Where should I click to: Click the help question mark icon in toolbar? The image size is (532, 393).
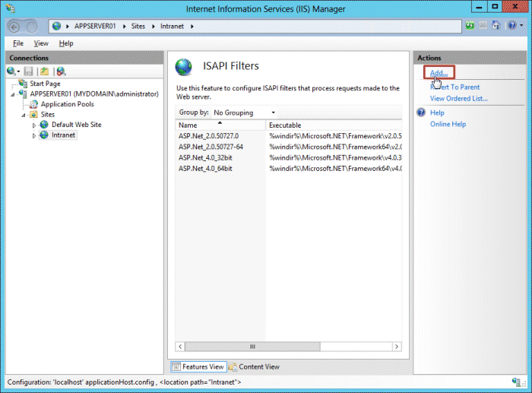(x=512, y=25)
